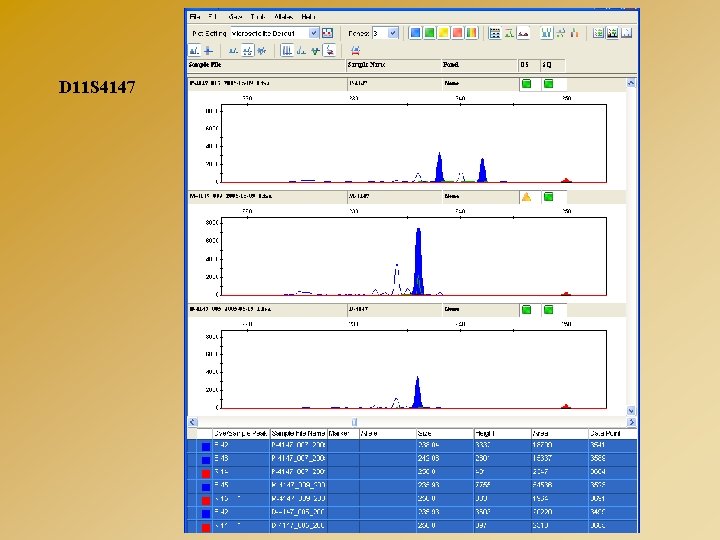Click the first green table icon at toolbar right

598,33
